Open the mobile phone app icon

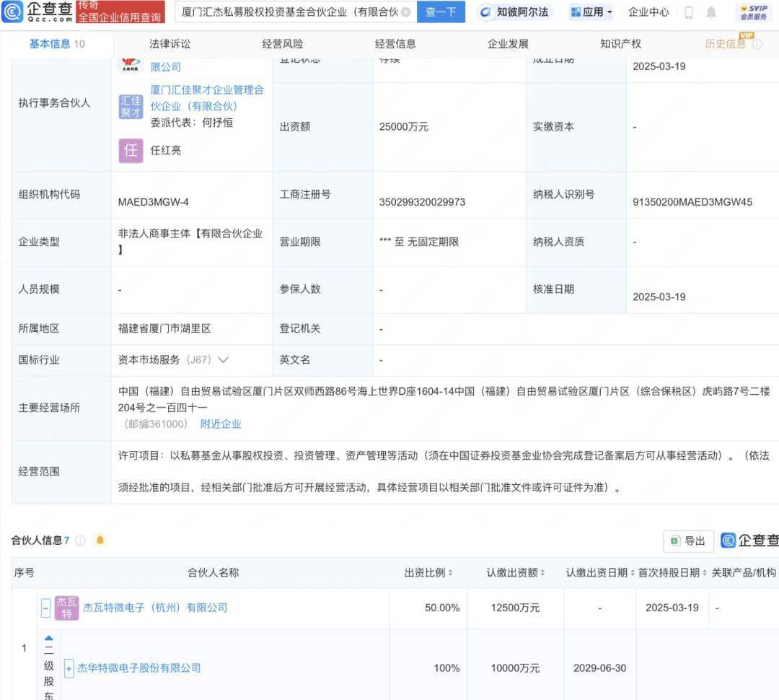click(689, 12)
